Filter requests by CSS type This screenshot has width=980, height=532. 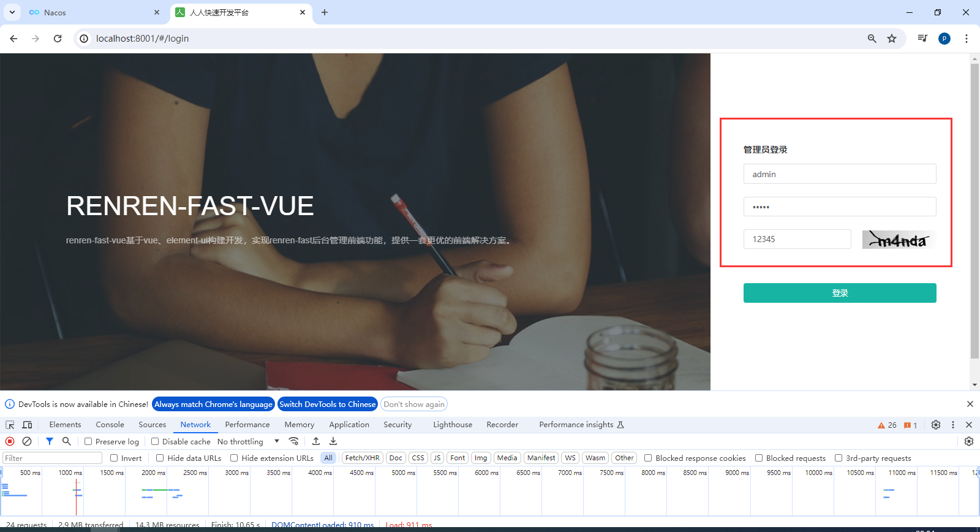pos(418,458)
